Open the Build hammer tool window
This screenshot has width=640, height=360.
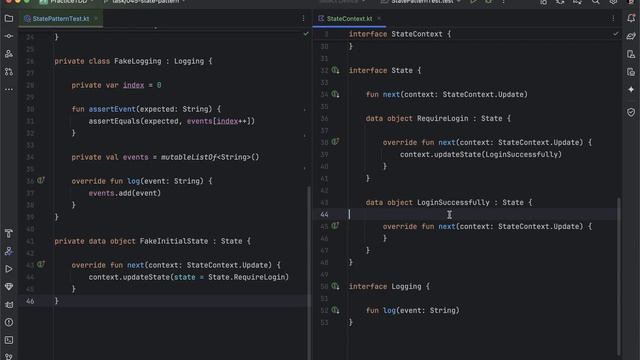click(x=9, y=233)
